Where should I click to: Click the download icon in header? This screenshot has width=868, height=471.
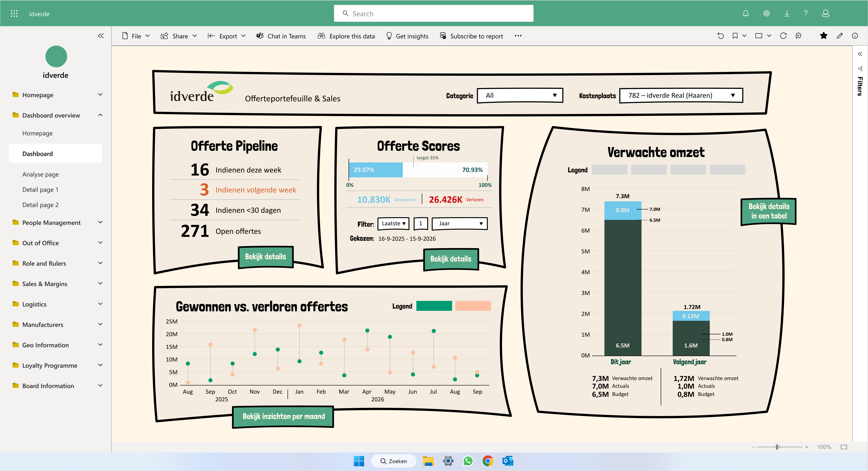point(786,14)
